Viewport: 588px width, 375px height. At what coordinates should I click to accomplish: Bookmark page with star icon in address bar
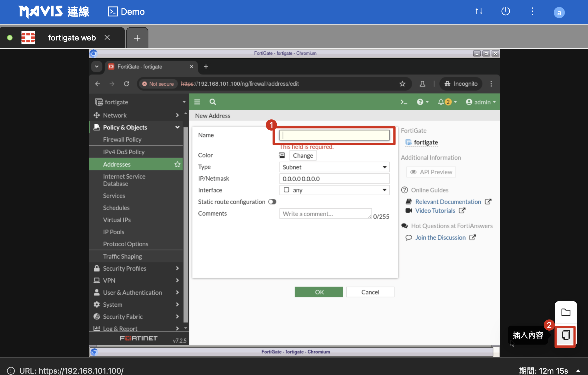tap(402, 84)
